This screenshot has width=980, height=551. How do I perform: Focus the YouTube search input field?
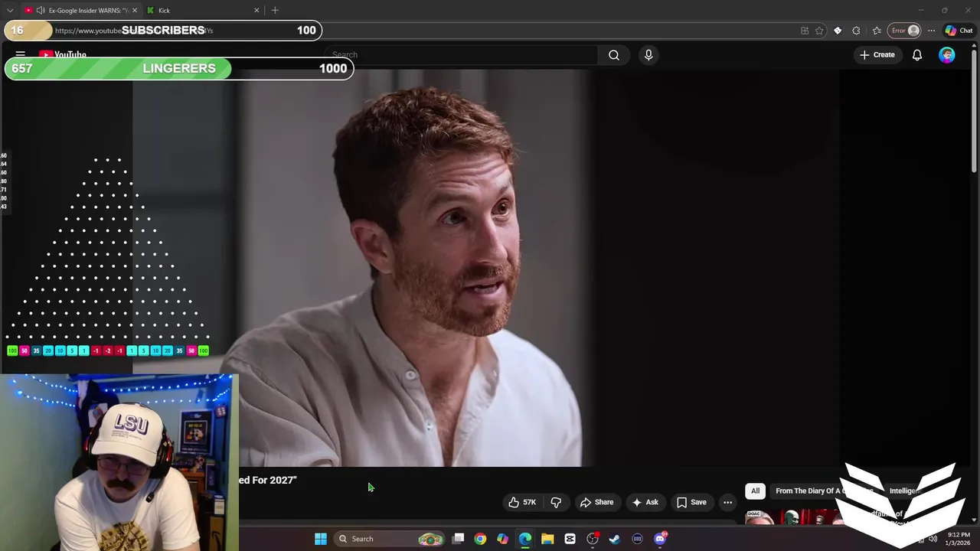[462, 55]
